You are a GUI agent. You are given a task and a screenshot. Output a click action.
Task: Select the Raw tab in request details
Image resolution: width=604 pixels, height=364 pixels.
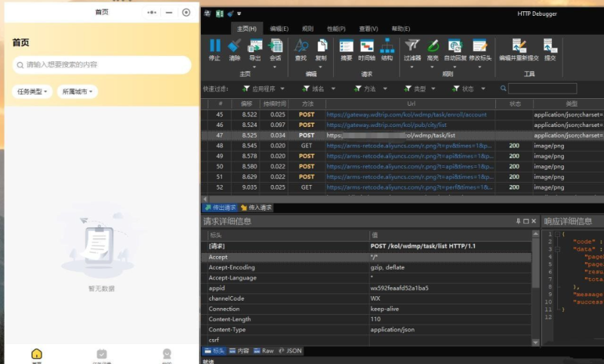tap(263, 351)
